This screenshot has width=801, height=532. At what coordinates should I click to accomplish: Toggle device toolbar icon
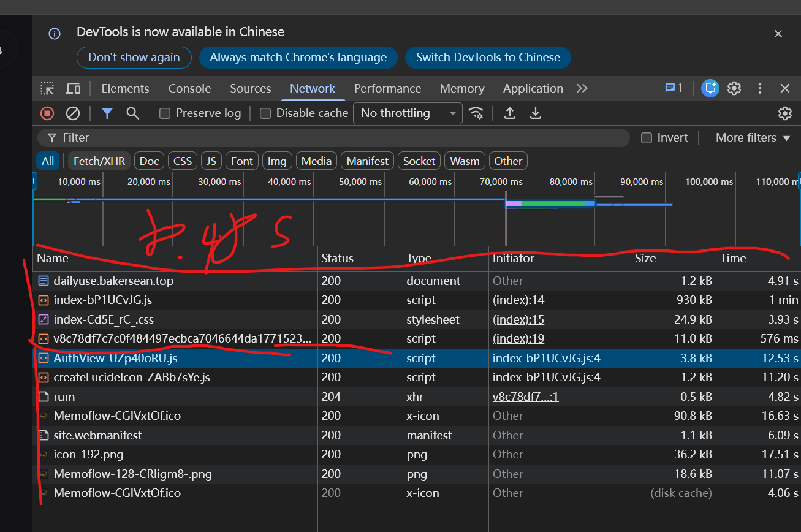[x=73, y=88]
